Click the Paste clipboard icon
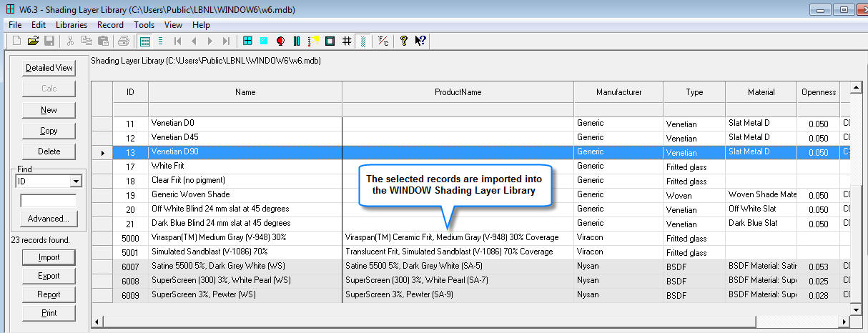The height and width of the screenshot is (333, 868). pyautogui.click(x=103, y=41)
